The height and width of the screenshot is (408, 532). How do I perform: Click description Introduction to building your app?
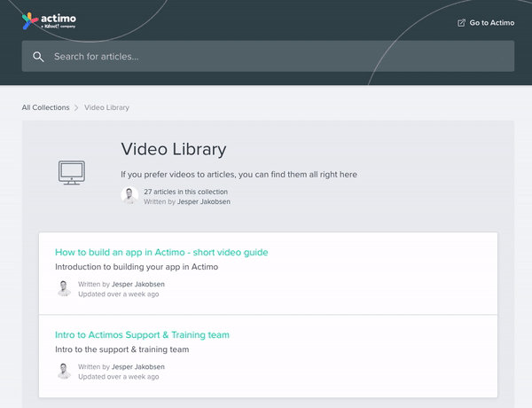[x=136, y=267]
